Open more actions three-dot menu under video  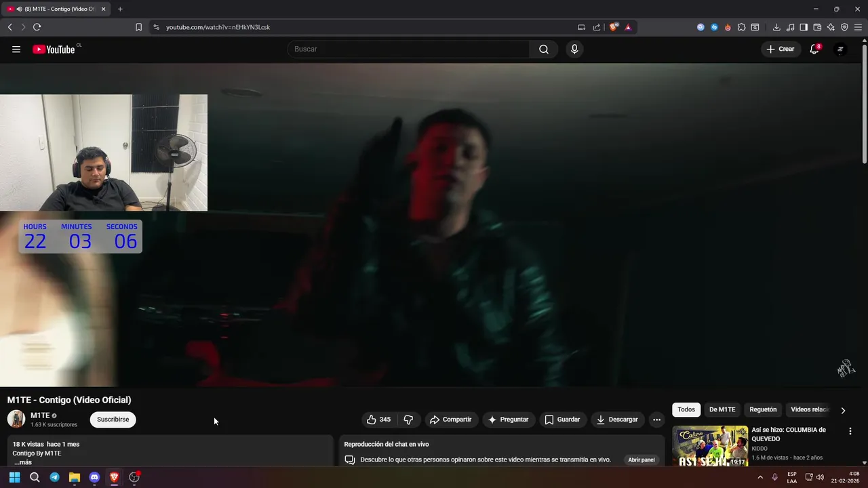tap(656, 420)
